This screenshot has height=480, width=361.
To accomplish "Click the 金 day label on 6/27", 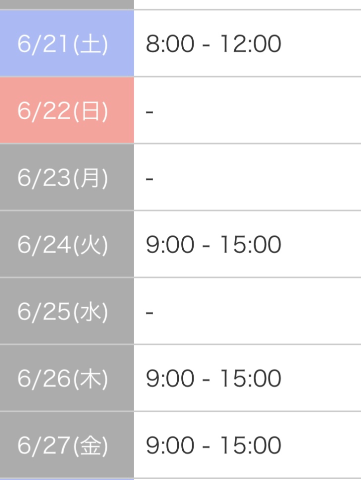I will 90,446.
